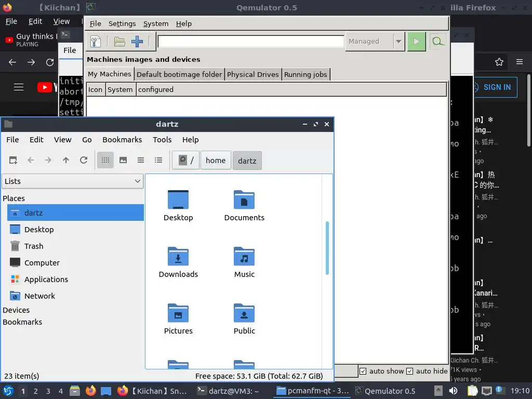Open the Music folder
The width and height of the screenshot is (532, 399).
click(x=244, y=262)
